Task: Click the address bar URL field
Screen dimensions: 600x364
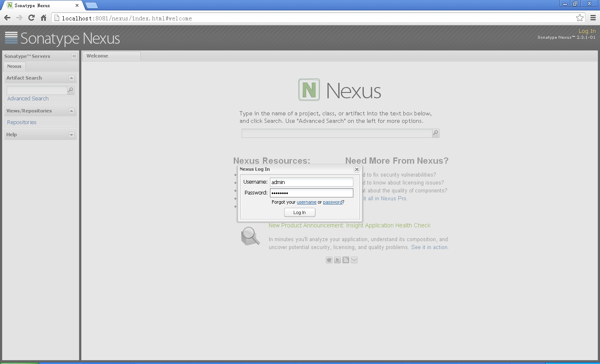Action: click(319, 18)
